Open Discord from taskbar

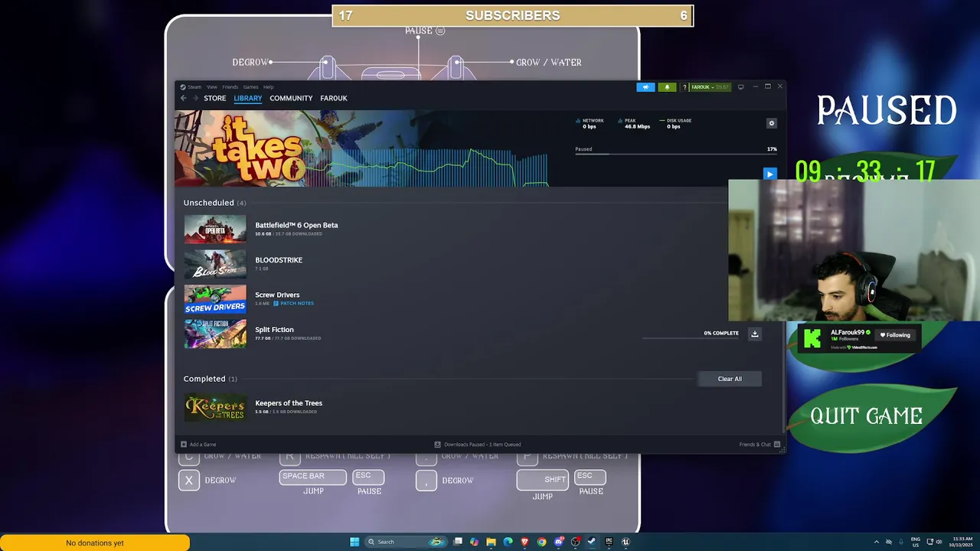tap(558, 542)
